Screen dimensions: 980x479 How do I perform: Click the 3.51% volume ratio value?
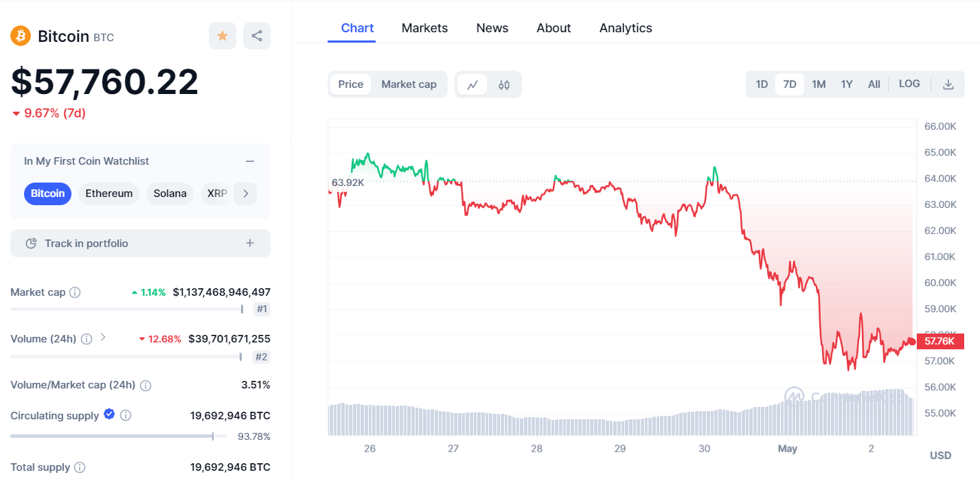pyautogui.click(x=255, y=385)
